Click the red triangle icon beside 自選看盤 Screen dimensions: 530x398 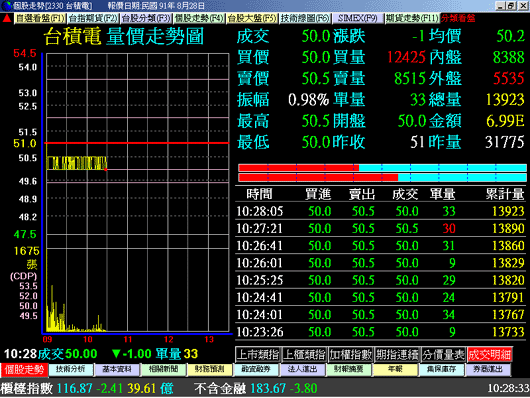pos(7,18)
